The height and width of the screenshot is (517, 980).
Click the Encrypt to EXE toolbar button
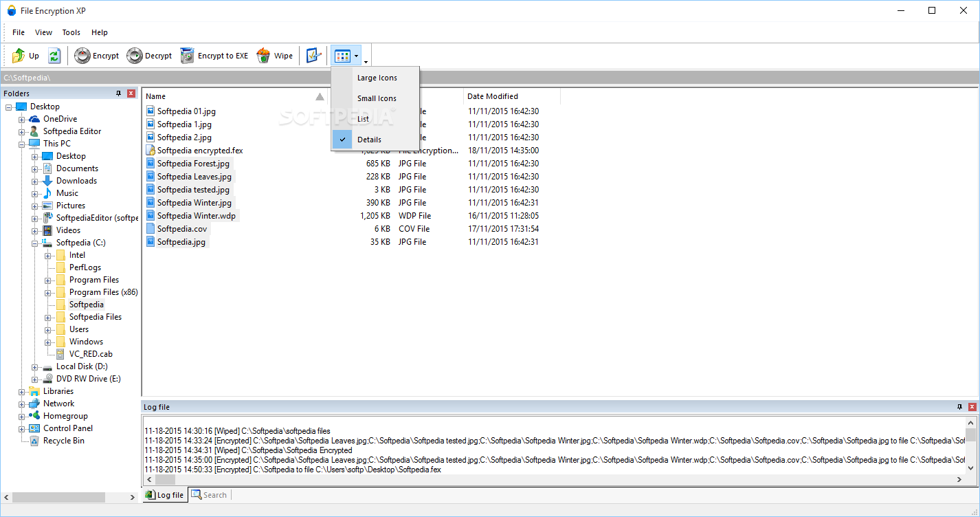(x=214, y=56)
